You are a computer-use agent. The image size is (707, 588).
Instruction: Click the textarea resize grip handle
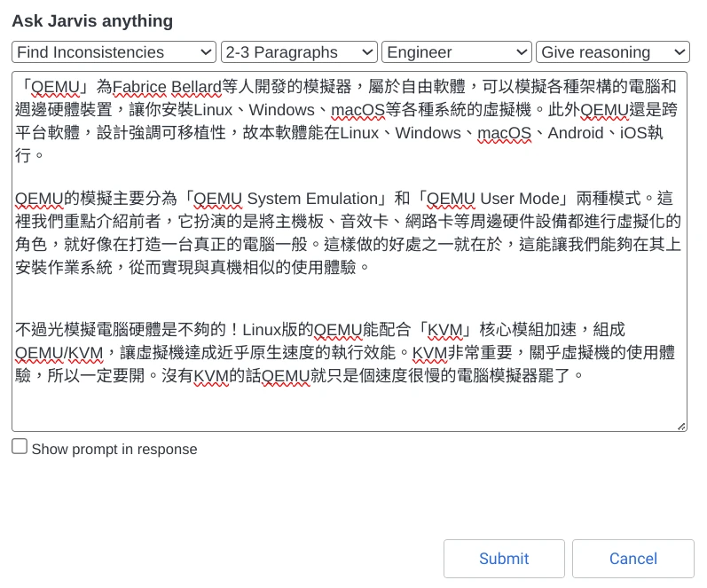coord(681,426)
